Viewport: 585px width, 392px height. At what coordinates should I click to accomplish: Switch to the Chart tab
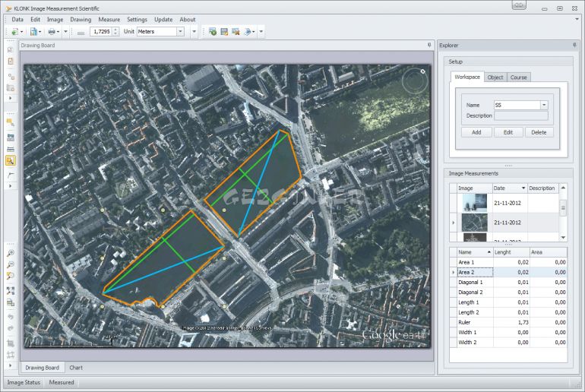click(76, 368)
